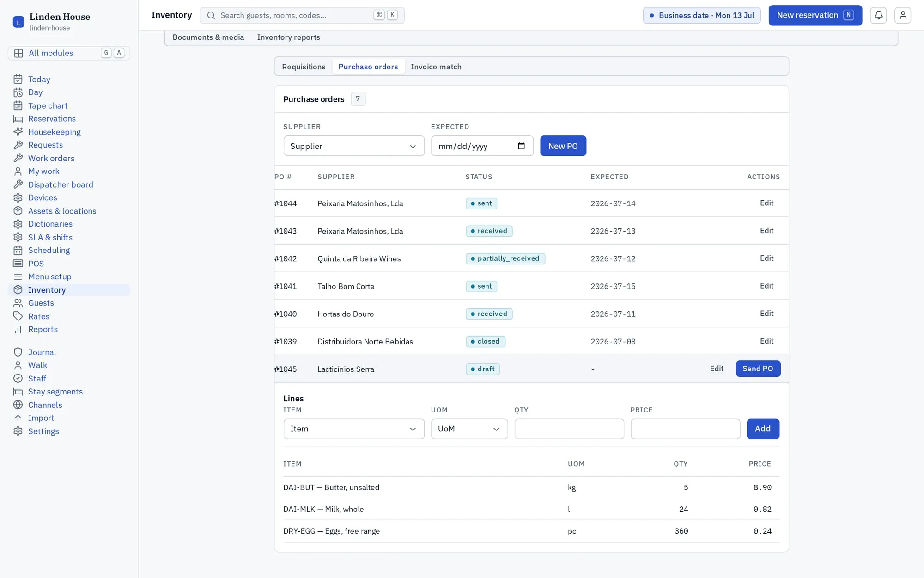Open the UoM dropdown

click(x=469, y=429)
